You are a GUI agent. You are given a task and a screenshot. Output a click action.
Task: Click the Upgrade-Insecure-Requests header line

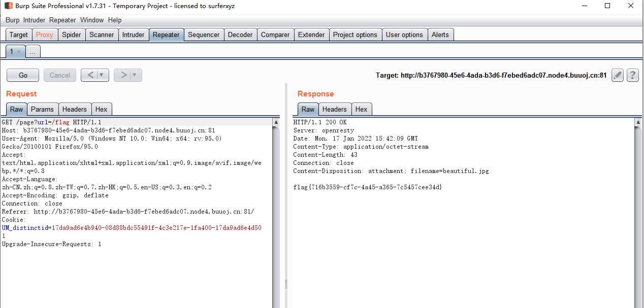(52, 244)
